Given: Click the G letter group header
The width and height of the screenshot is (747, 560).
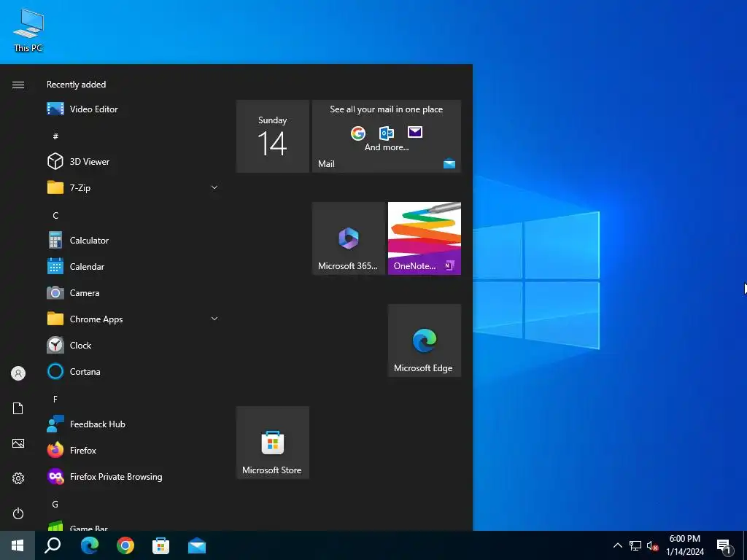Looking at the screenshot, I should 55,505.
